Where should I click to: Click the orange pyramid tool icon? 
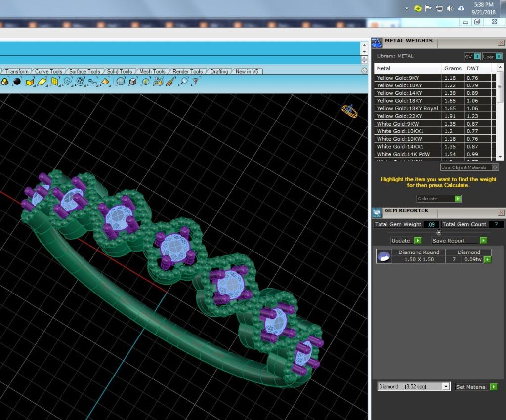tap(106, 82)
